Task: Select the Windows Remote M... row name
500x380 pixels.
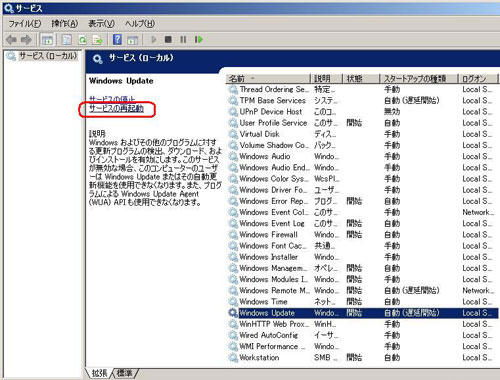Action: 274,290
